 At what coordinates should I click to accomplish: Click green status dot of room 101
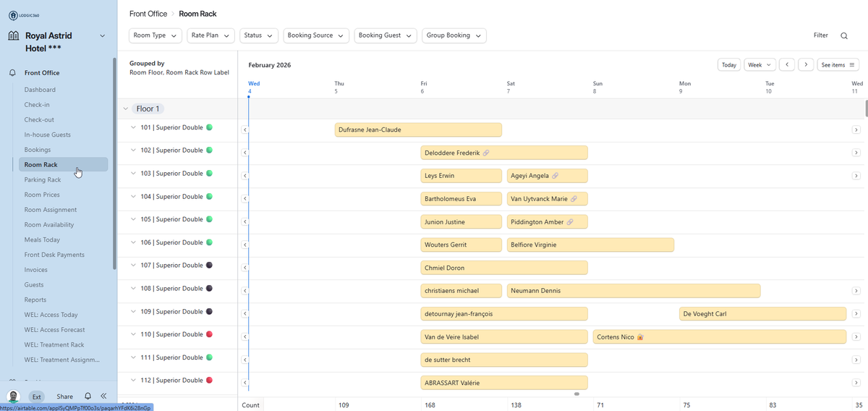pos(209,127)
